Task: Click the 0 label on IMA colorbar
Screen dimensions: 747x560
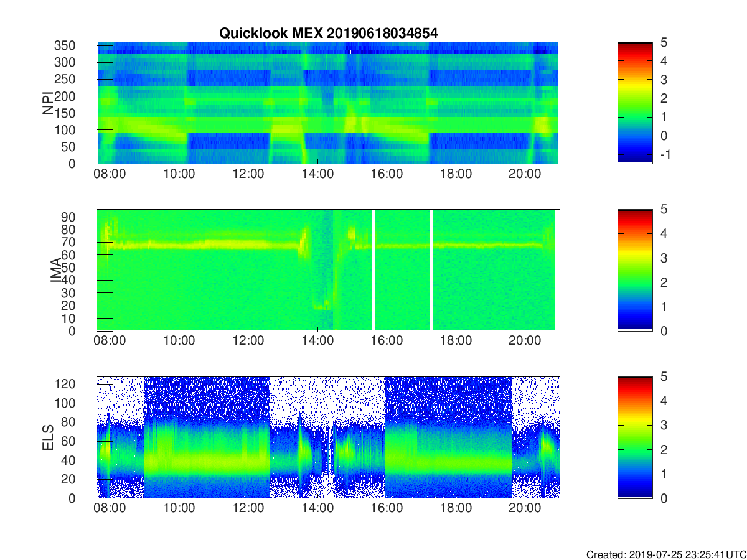Action: tap(663, 330)
